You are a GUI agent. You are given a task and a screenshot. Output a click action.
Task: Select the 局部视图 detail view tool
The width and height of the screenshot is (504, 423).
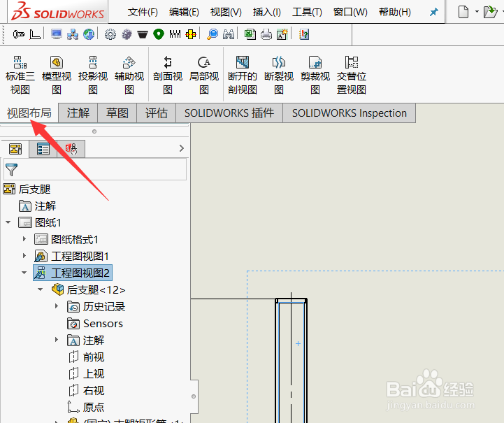point(204,75)
